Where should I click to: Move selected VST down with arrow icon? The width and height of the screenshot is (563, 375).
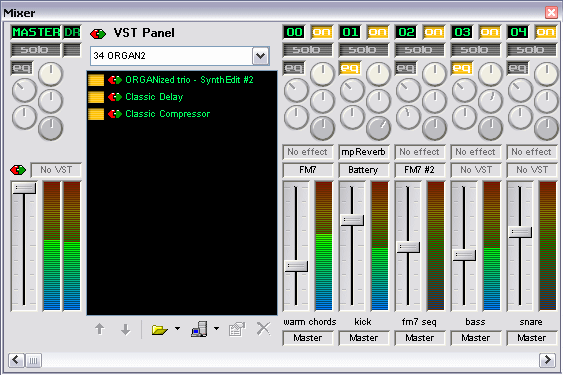[125, 329]
